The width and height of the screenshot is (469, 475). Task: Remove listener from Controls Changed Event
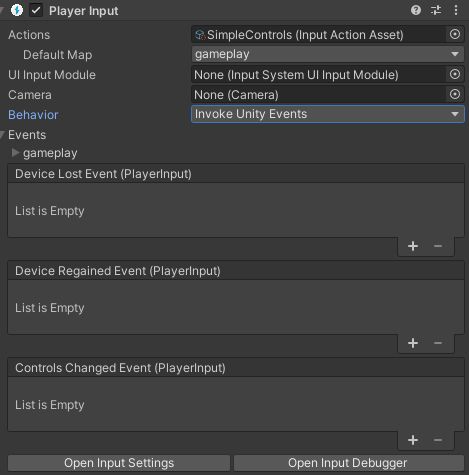(438, 440)
